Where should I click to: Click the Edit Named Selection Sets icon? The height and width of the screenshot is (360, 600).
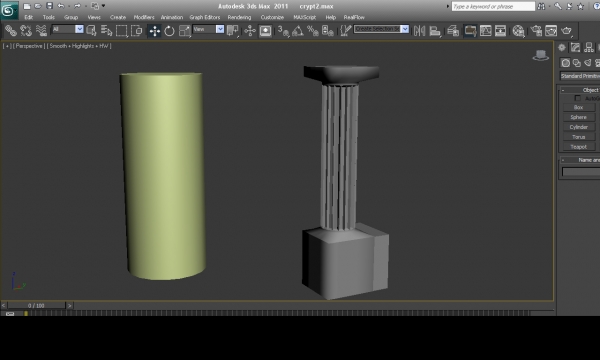pos(346,30)
